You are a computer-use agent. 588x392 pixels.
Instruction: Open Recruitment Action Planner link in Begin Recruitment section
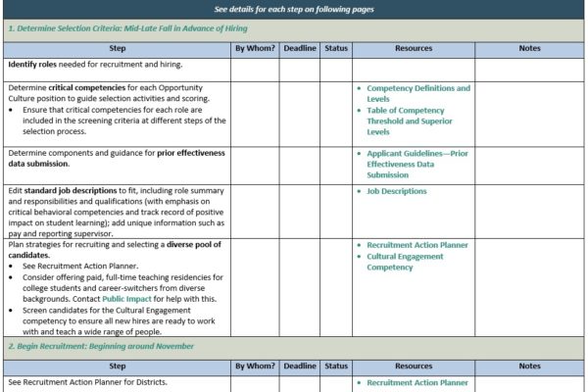(417, 382)
